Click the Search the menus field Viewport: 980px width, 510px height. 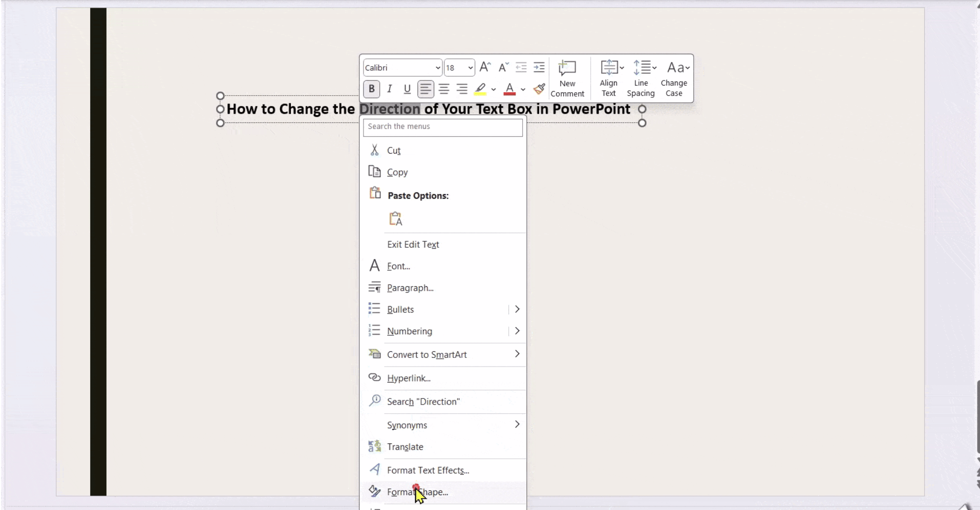coord(443,128)
